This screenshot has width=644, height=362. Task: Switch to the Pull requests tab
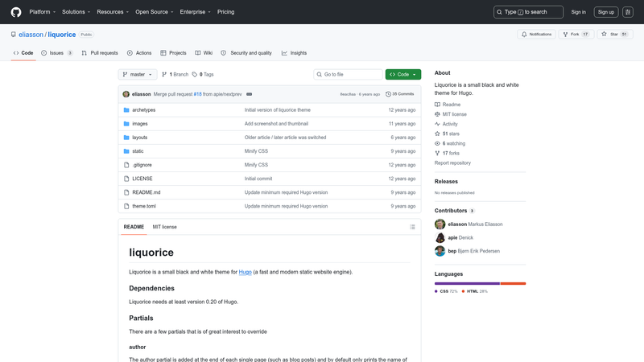100,53
